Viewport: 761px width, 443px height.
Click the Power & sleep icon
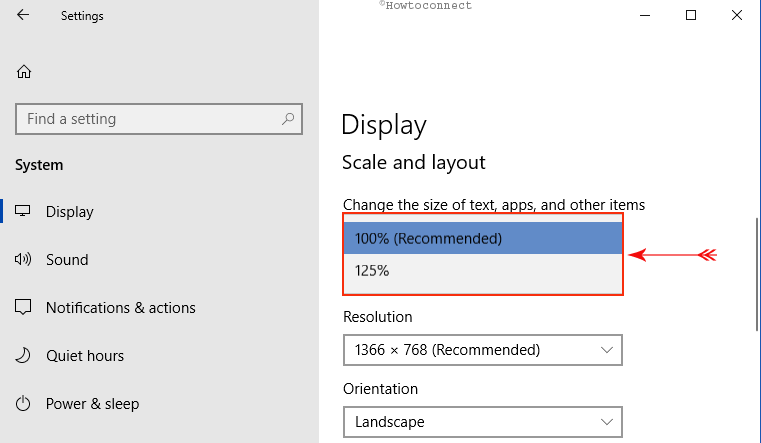click(x=23, y=403)
